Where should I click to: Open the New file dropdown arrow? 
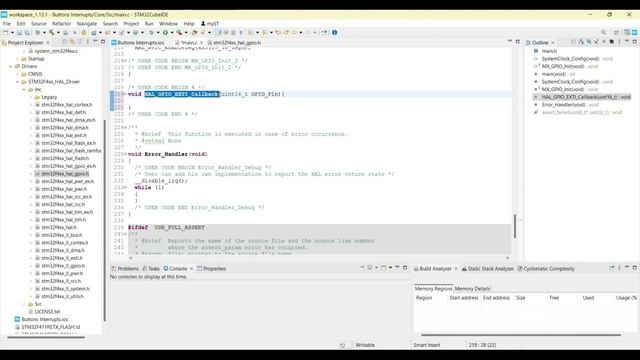[12, 33]
